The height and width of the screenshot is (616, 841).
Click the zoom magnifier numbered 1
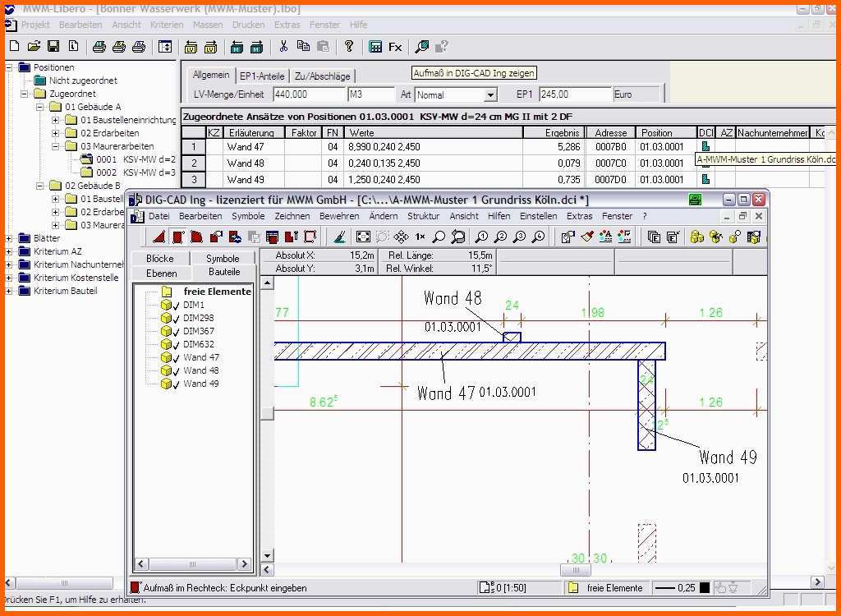point(482,237)
